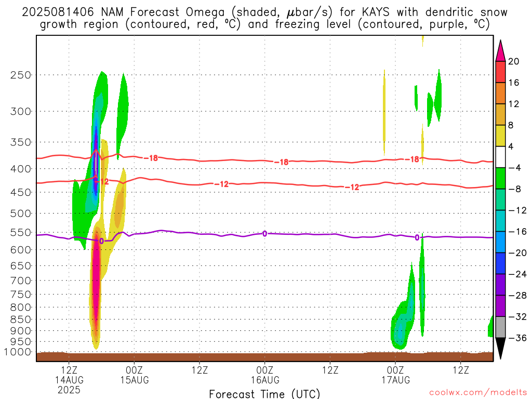Click the 250 pressure level label
This screenshot has width=532, height=399.
(x=21, y=75)
